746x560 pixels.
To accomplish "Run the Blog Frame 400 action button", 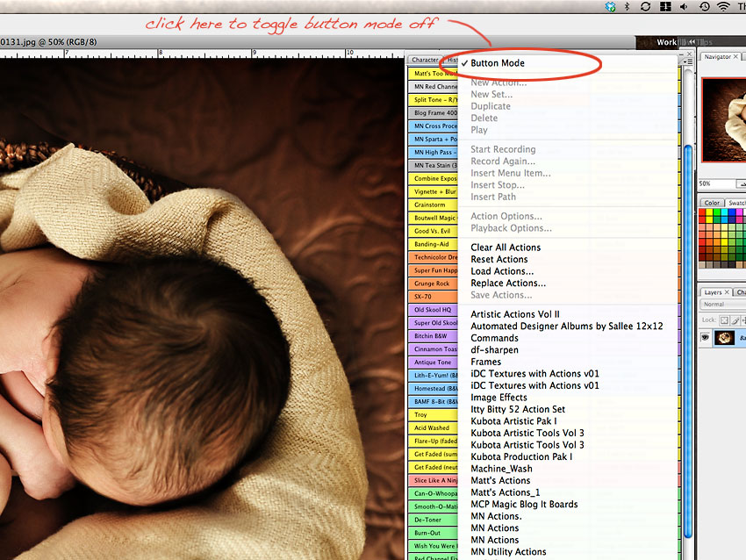I will point(433,112).
